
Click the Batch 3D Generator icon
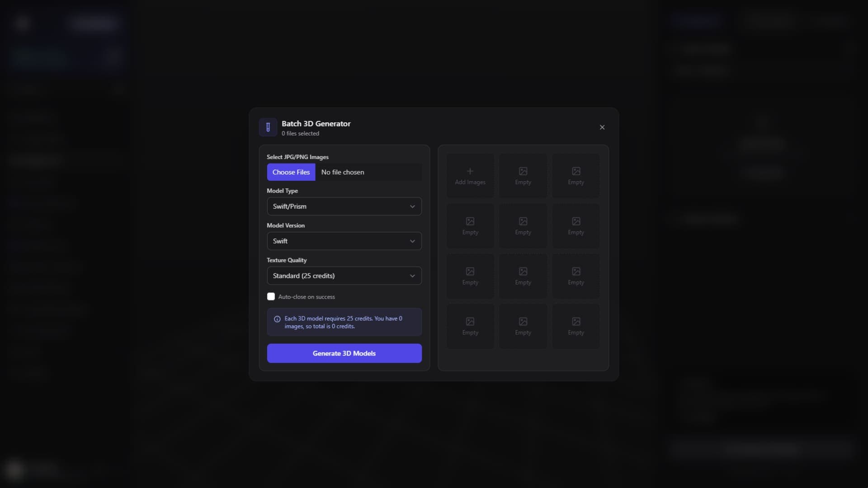pos(268,127)
